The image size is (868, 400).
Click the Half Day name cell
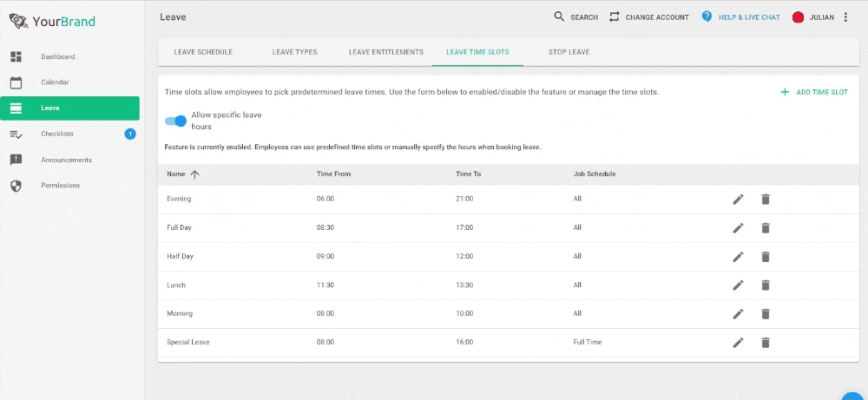180,256
